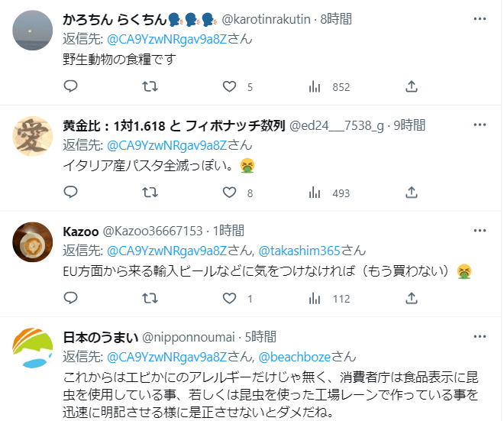Open more options for 日本のうまい tweet

pos(480,337)
